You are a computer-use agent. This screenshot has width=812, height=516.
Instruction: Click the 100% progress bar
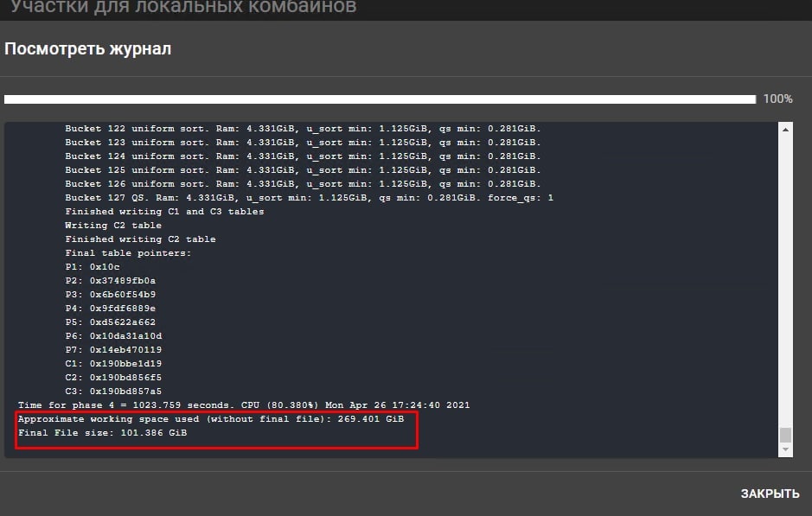coord(380,99)
